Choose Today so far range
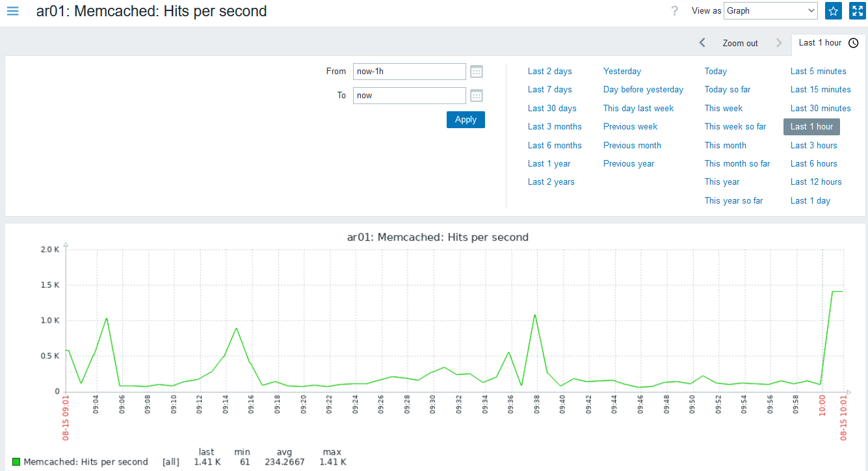Image resolution: width=868 pixels, height=471 pixels. (728, 90)
